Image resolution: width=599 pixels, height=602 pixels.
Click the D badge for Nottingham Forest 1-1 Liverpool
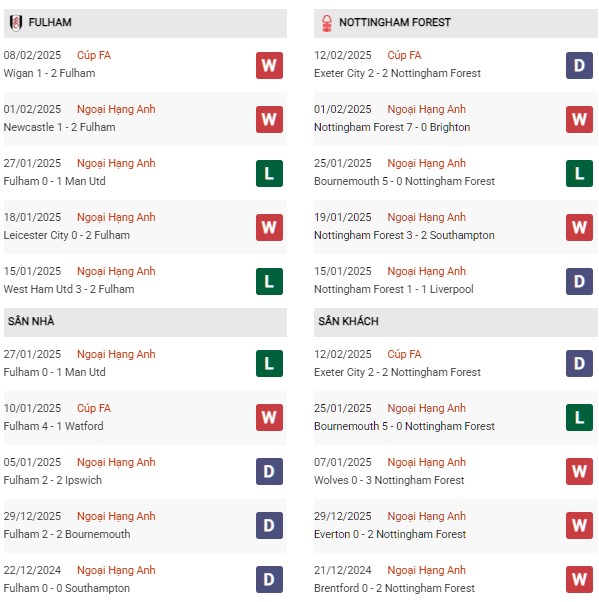click(579, 281)
